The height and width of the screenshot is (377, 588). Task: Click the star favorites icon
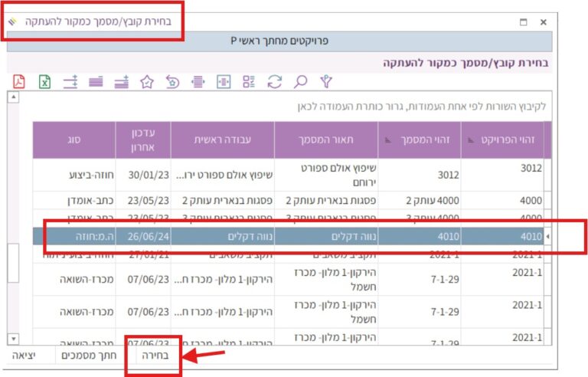148,81
